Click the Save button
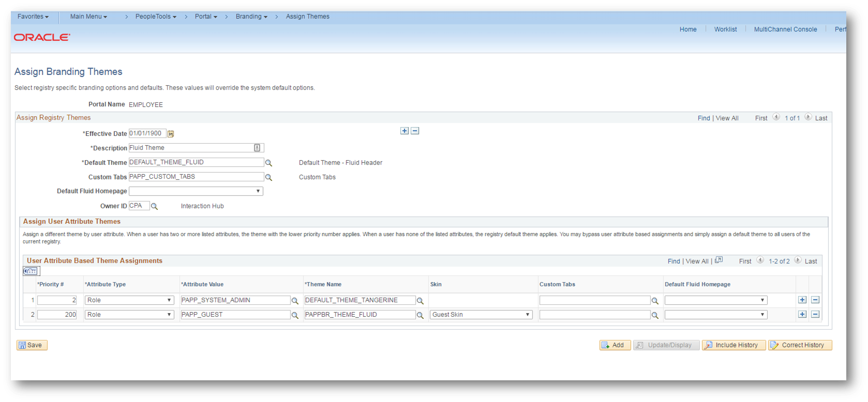 point(32,345)
